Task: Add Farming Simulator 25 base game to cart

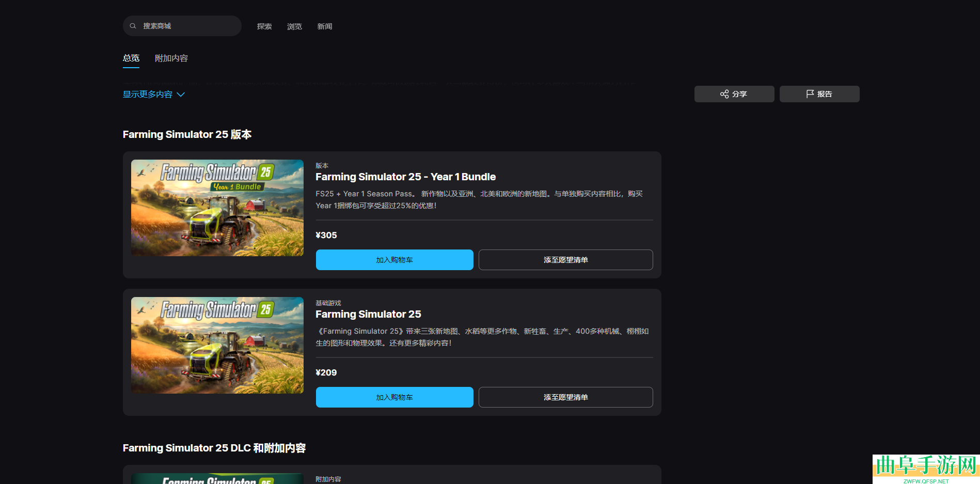Action: point(394,397)
